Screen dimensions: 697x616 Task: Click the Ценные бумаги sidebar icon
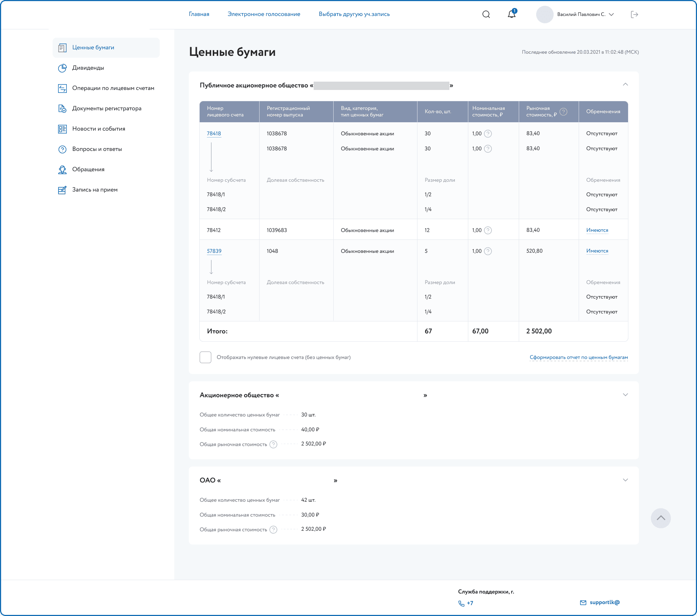click(62, 48)
